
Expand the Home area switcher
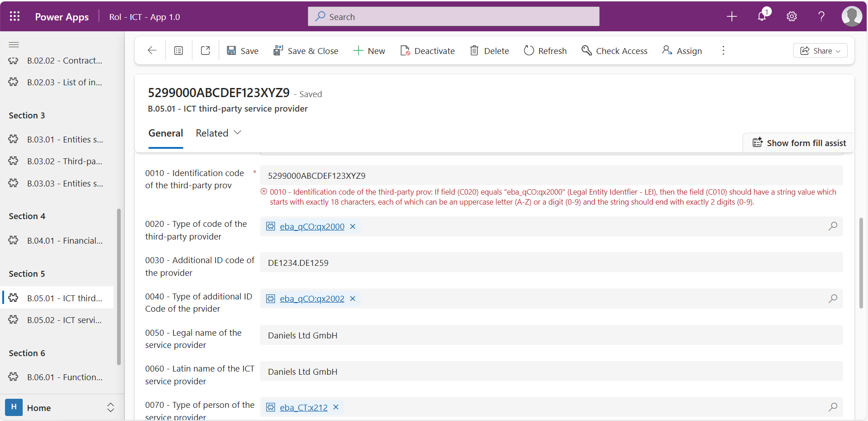[x=110, y=407]
